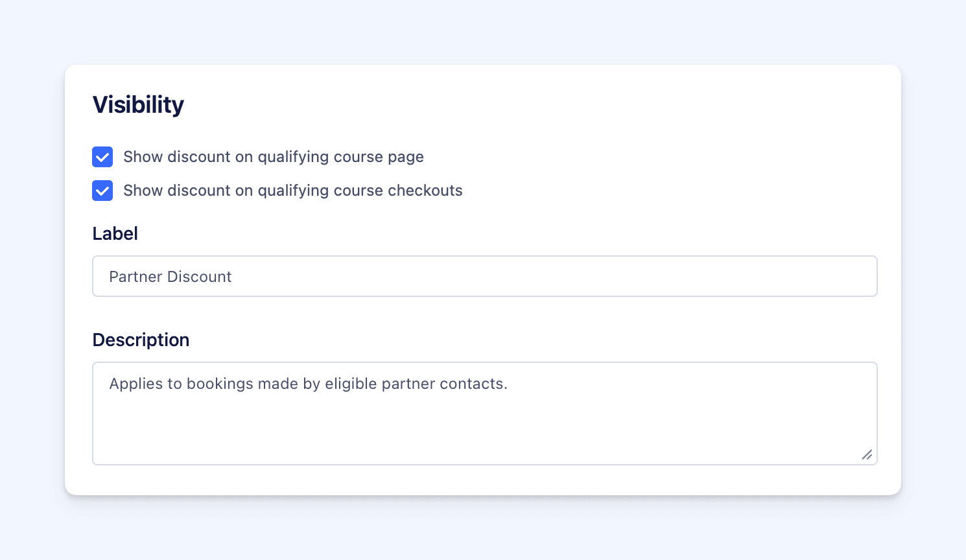Click the 'Show discount on qualifying course checkouts' text
966x560 pixels.
[292, 191]
